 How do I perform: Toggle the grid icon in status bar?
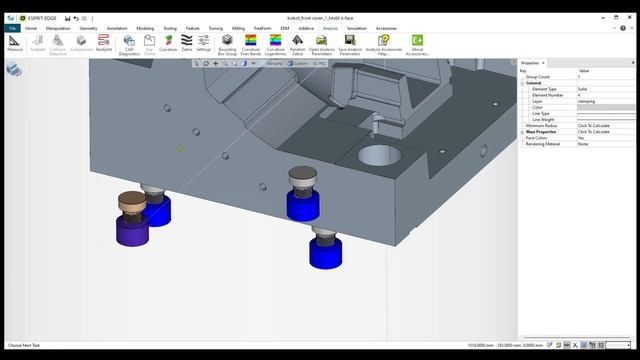tap(601, 345)
